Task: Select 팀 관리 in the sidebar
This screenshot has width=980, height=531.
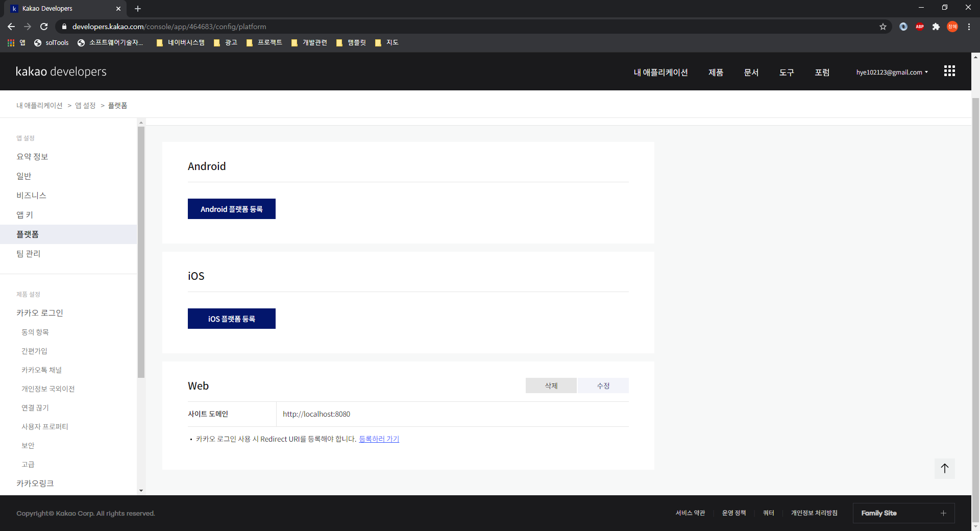Action: click(x=28, y=254)
